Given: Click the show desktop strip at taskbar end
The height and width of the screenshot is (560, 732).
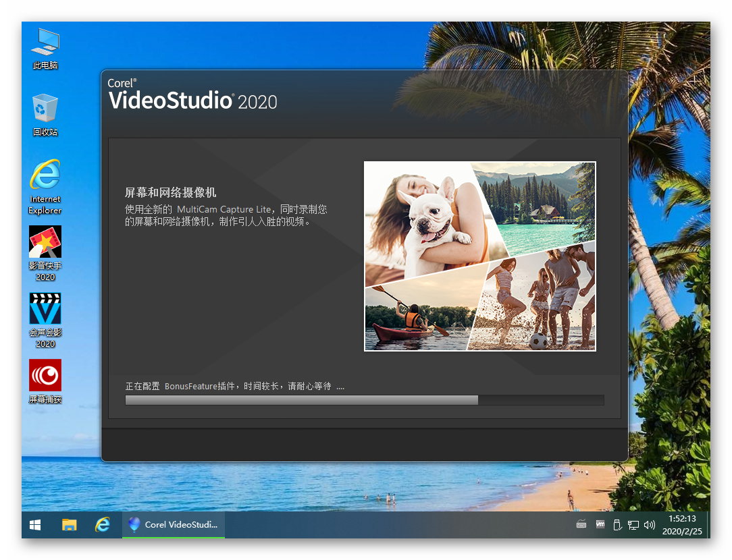Looking at the screenshot, I should coord(708,525).
